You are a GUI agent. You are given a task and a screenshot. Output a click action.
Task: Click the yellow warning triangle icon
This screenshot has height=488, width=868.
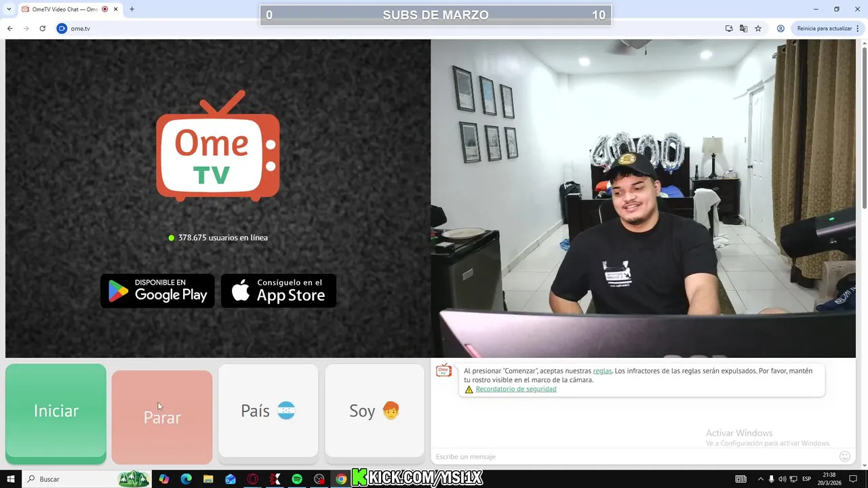click(x=469, y=390)
